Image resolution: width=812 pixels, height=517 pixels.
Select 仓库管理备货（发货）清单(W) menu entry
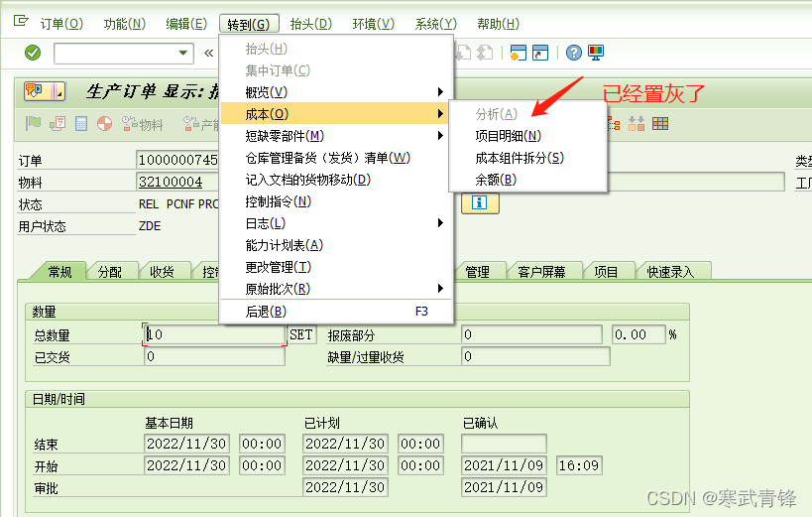tap(337, 158)
